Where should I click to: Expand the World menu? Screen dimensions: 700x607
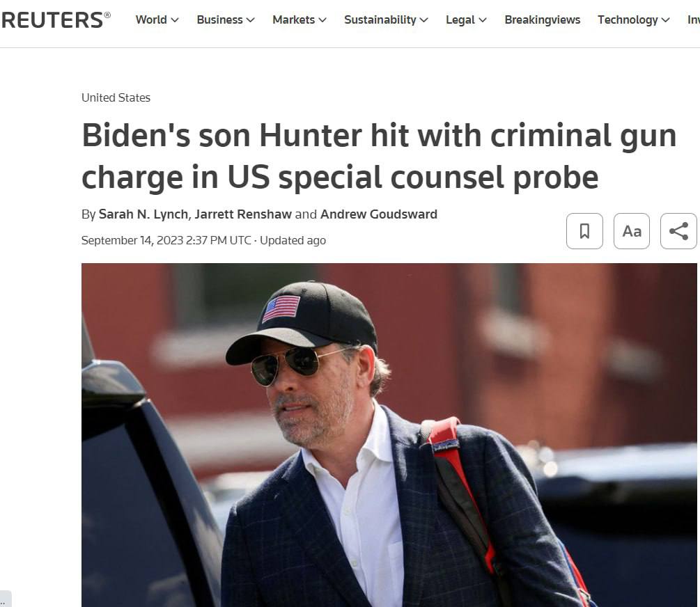[157, 19]
